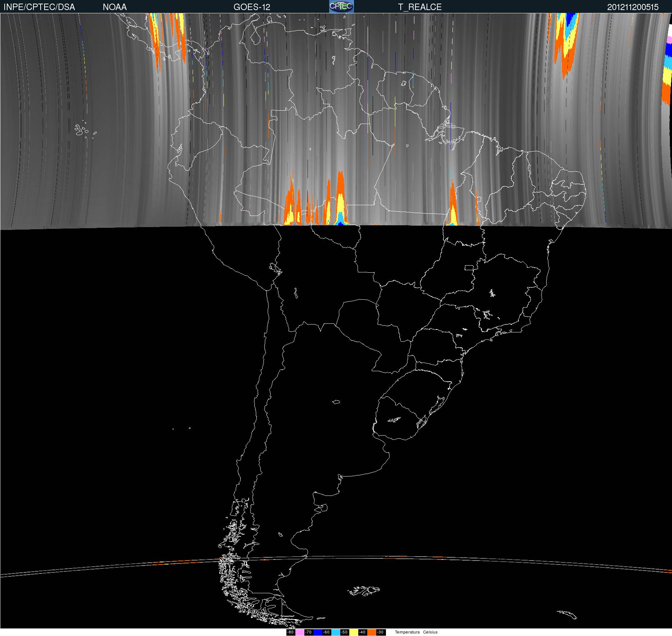Select the light blue legend color swatch
This screenshot has width=672, height=636.
(336, 632)
